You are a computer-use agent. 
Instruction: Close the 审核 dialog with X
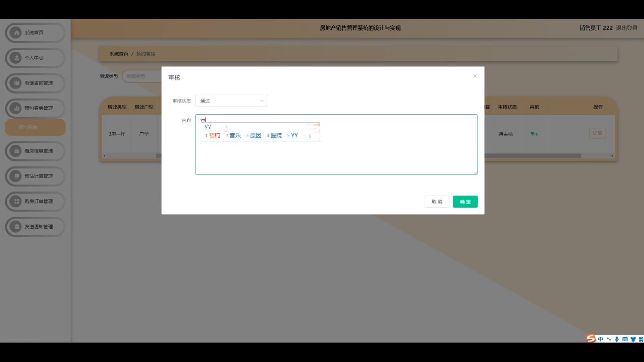pyautogui.click(x=475, y=76)
